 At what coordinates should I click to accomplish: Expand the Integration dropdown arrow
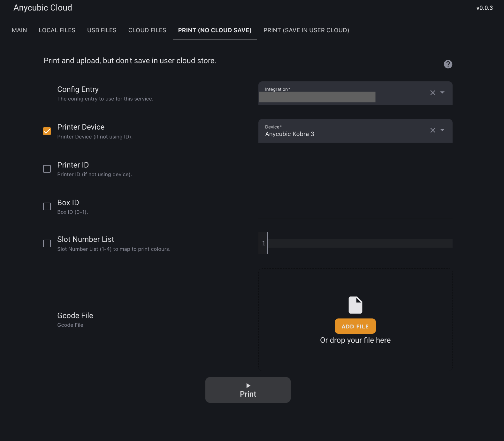(x=442, y=93)
